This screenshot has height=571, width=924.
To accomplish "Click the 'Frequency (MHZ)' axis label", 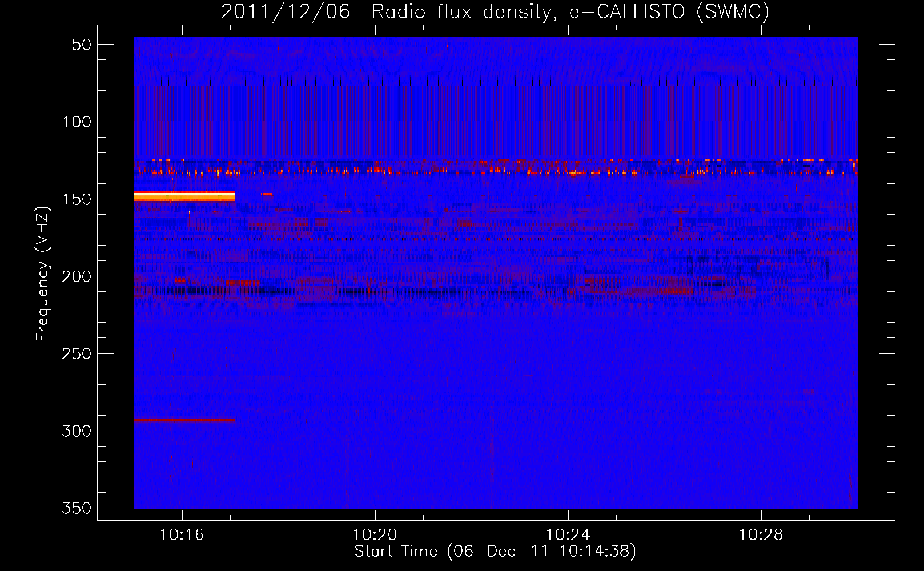I will [x=43, y=274].
